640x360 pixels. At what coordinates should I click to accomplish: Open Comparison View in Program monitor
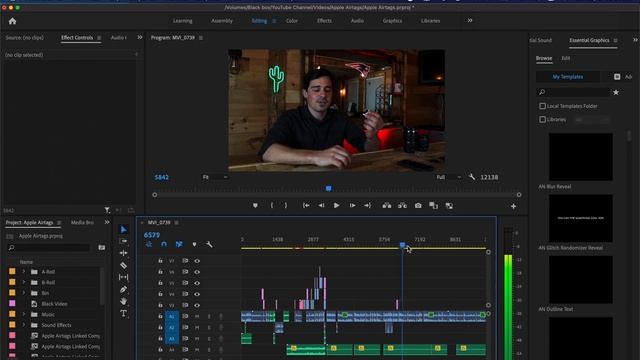(x=433, y=206)
